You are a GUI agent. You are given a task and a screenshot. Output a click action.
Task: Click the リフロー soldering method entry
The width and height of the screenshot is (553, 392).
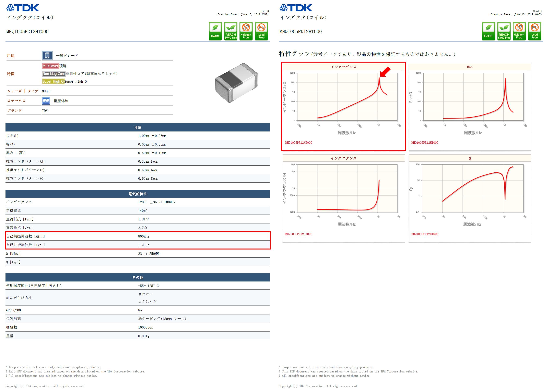pyautogui.click(x=145, y=294)
